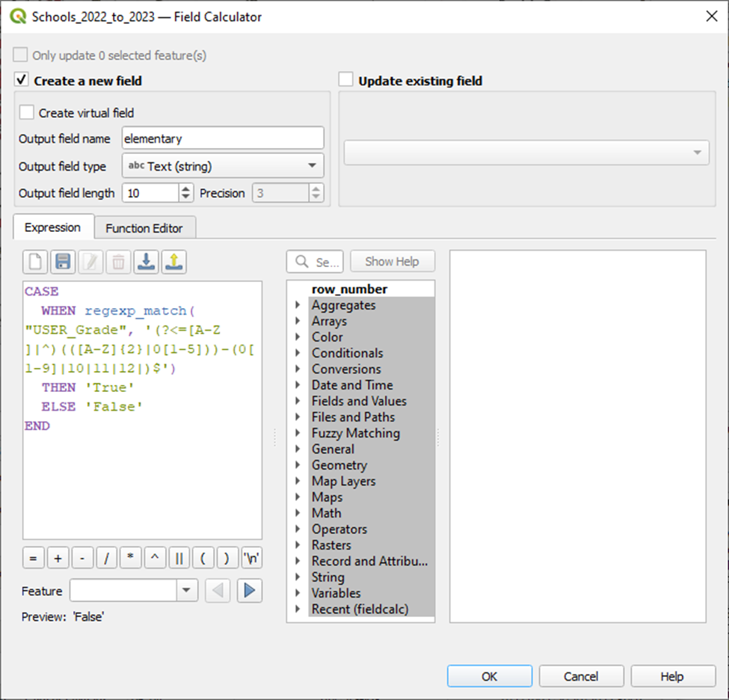
Task: Click the Clear Editor new-file icon
Action: 36,262
